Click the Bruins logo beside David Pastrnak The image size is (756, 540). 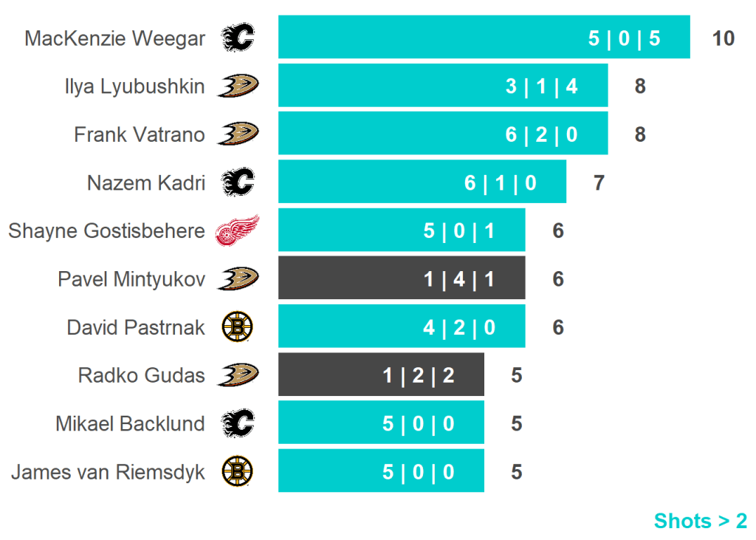point(238,327)
